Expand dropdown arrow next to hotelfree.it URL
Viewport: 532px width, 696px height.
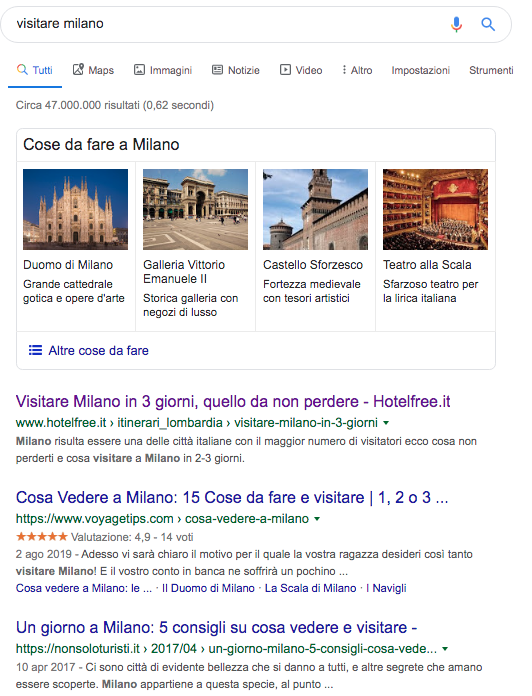click(386, 423)
